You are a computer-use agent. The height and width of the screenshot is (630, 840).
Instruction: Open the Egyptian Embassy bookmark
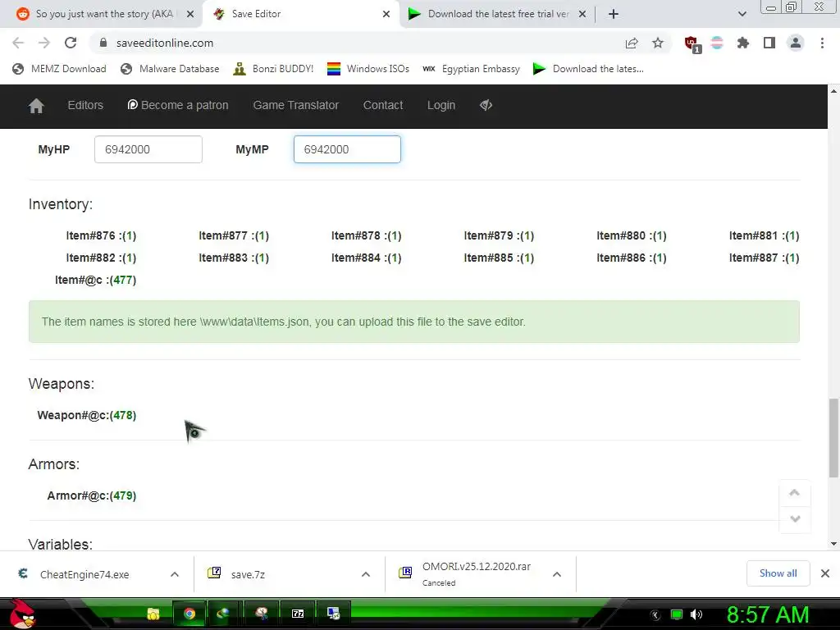tap(472, 69)
